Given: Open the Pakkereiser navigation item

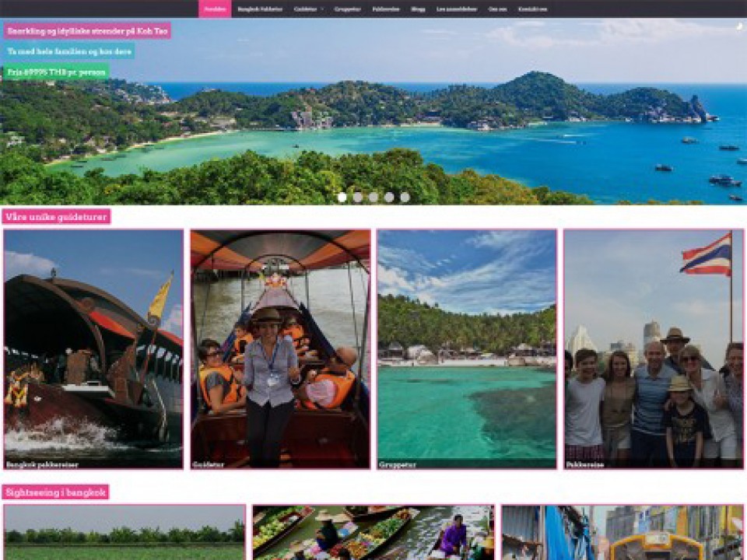Looking at the screenshot, I should (x=385, y=9).
